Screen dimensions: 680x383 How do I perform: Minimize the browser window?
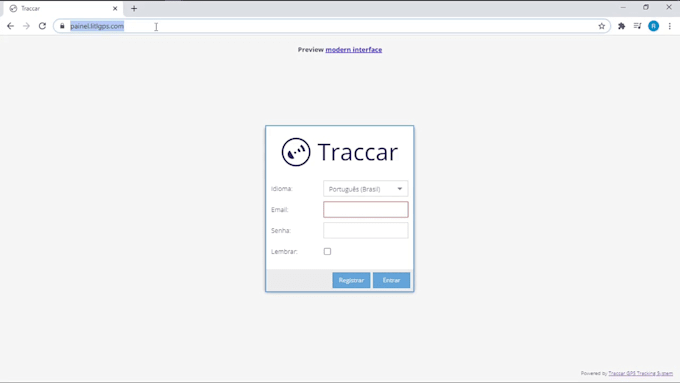[623, 7]
